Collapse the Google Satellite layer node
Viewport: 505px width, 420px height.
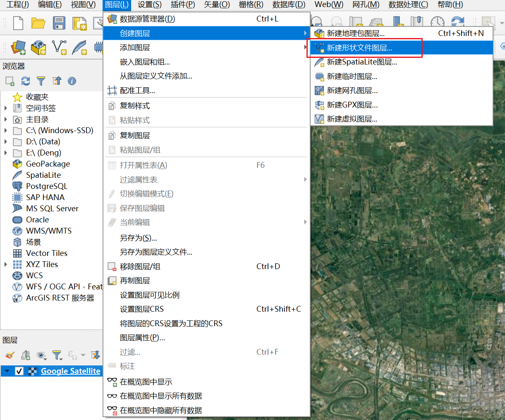click(x=7, y=371)
